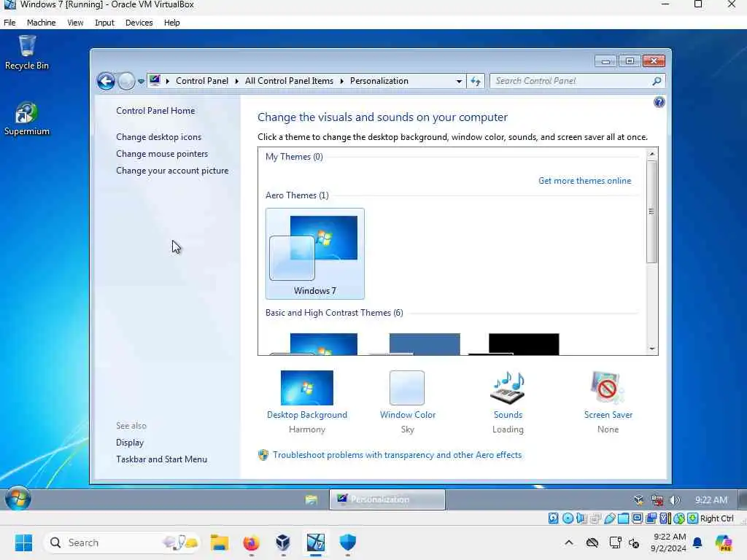The width and height of the screenshot is (747, 560).
Task: Open Troubleshoot transparency and Aero effects link
Action: 397,455
